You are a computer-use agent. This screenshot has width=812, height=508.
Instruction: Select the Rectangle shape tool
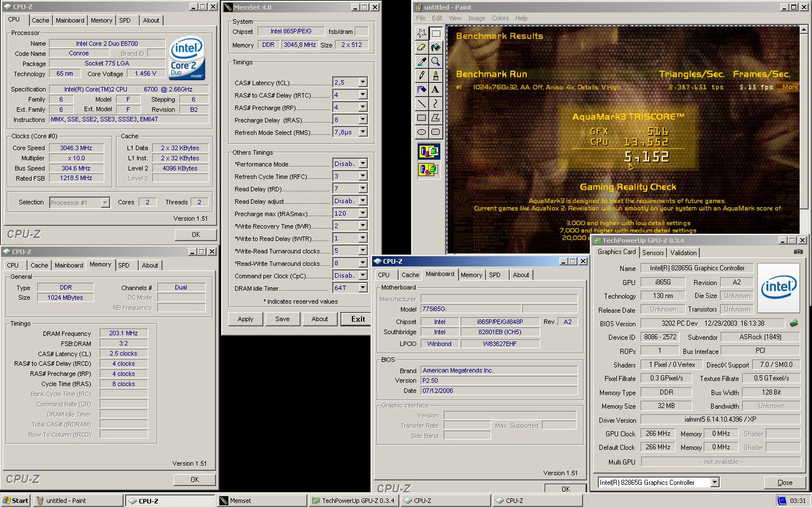tap(422, 117)
